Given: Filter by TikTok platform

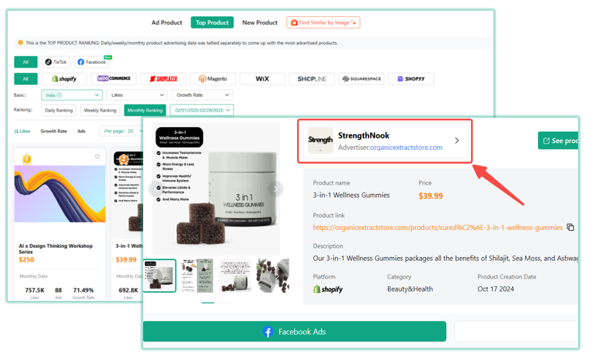Looking at the screenshot, I should [x=55, y=62].
